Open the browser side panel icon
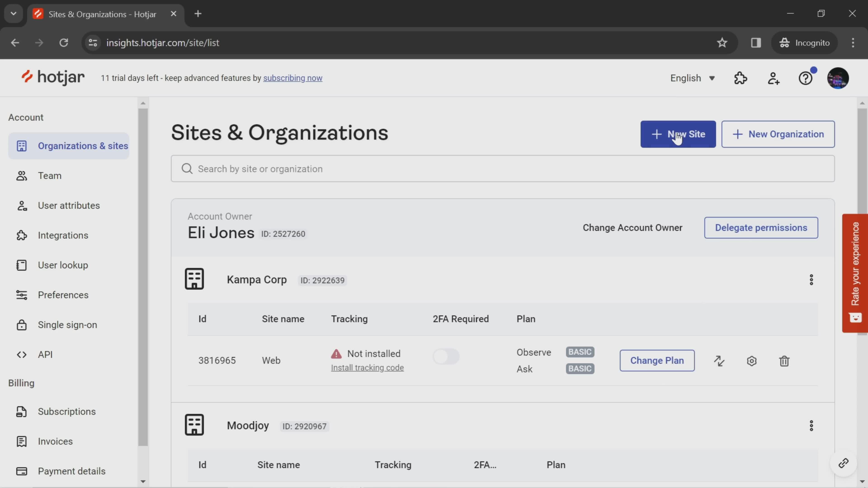868x488 pixels. point(756,43)
